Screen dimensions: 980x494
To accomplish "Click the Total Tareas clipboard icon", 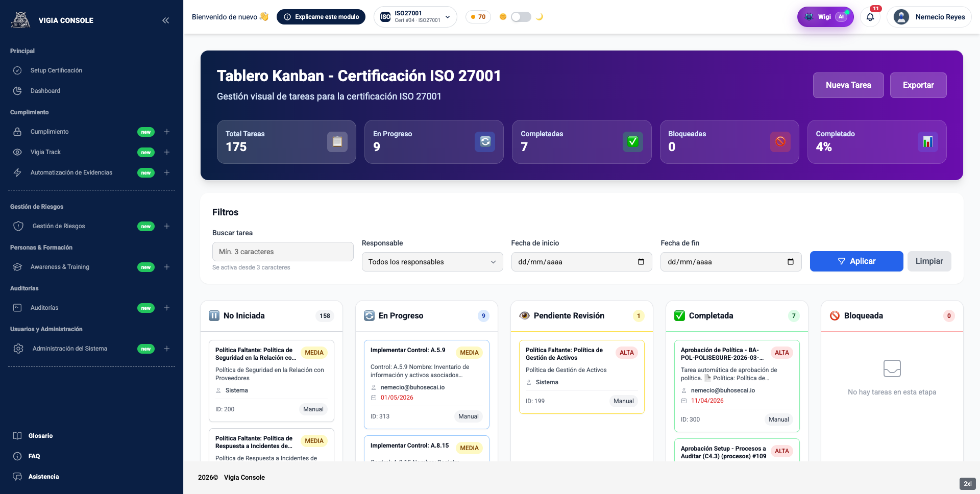I will [x=337, y=142].
